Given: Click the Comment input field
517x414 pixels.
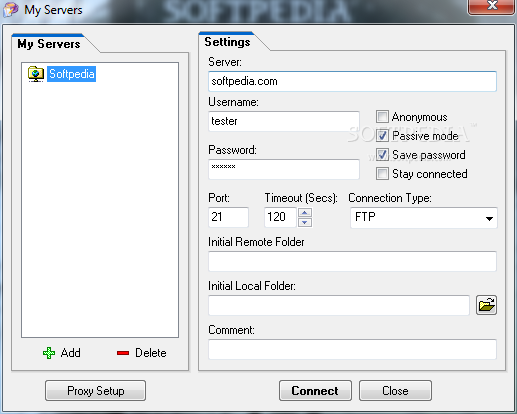Looking at the screenshot, I should [x=352, y=349].
